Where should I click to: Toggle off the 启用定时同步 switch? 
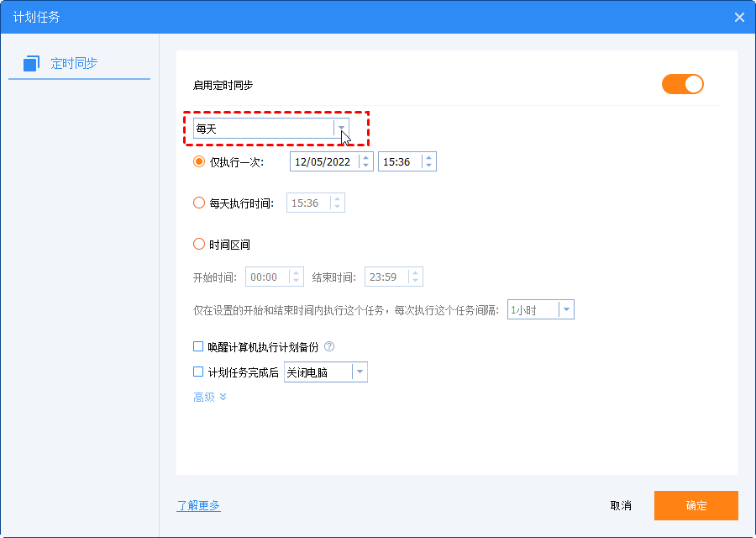click(x=682, y=84)
